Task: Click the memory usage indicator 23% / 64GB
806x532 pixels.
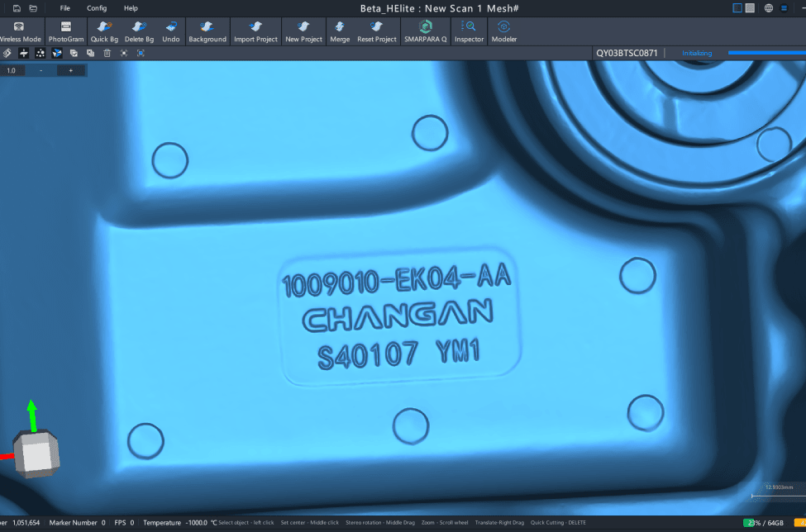Action: (763, 523)
